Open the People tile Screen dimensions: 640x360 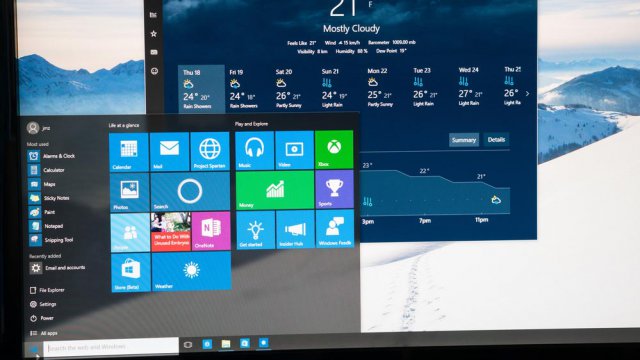130,233
